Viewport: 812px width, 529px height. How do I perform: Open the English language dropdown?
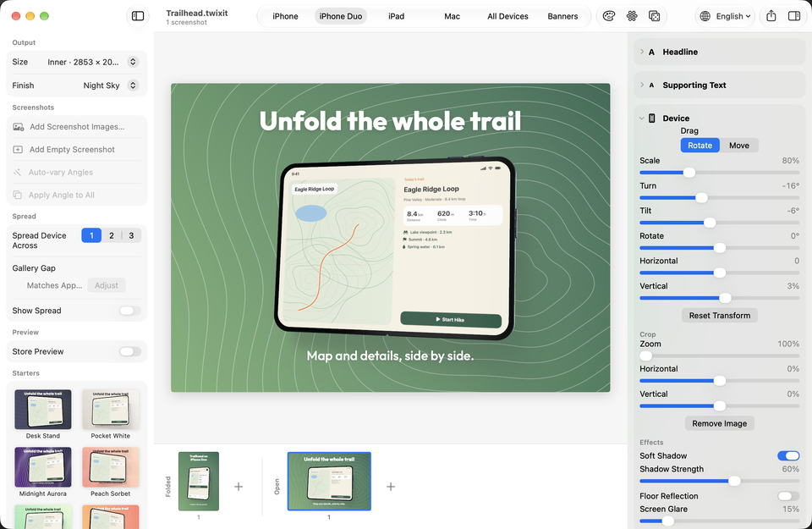point(732,17)
